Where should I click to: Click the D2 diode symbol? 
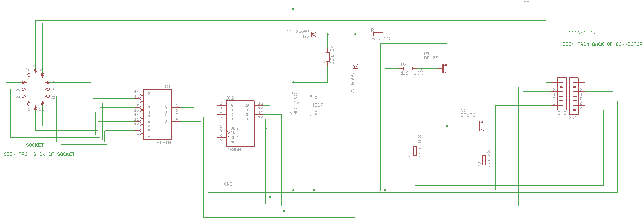click(x=314, y=34)
